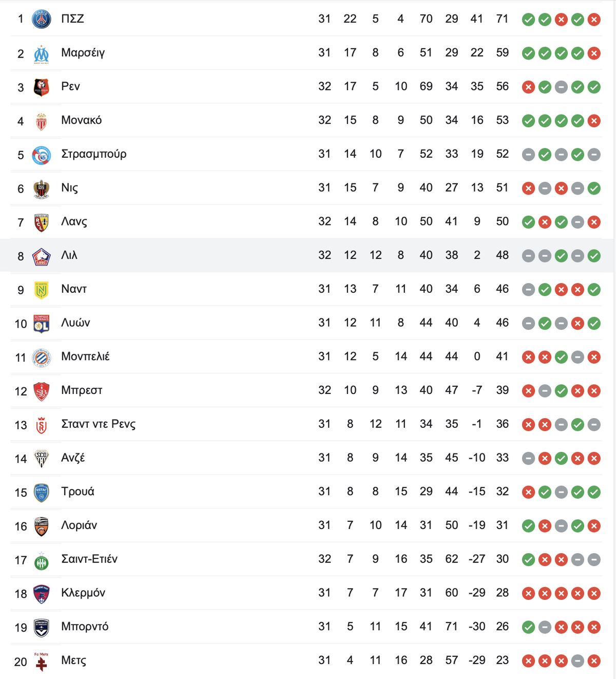Open the Σαιντ-Ετιέν team link
The image size is (616, 679).
tap(89, 559)
